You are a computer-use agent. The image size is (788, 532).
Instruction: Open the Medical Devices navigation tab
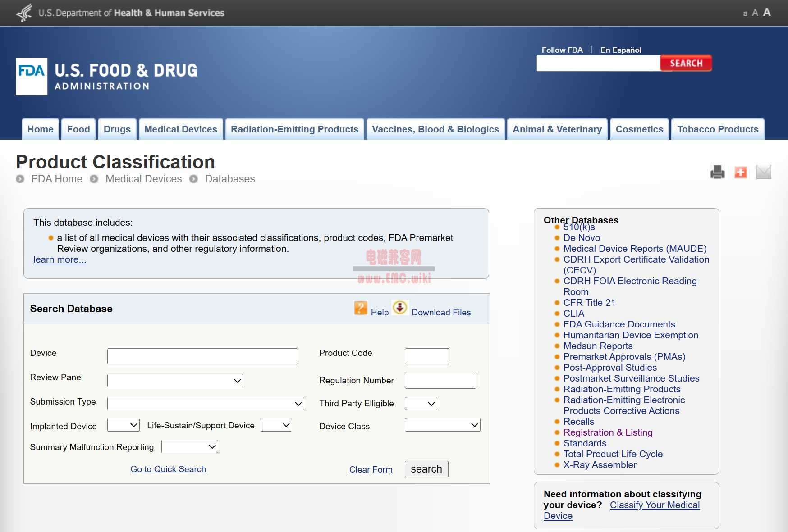pyautogui.click(x=181, y=129)
